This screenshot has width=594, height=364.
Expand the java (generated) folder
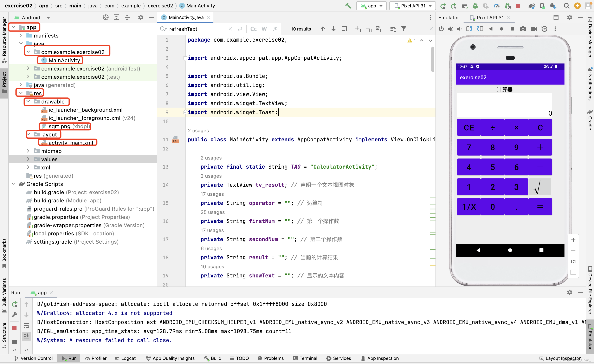pos(21,85)
